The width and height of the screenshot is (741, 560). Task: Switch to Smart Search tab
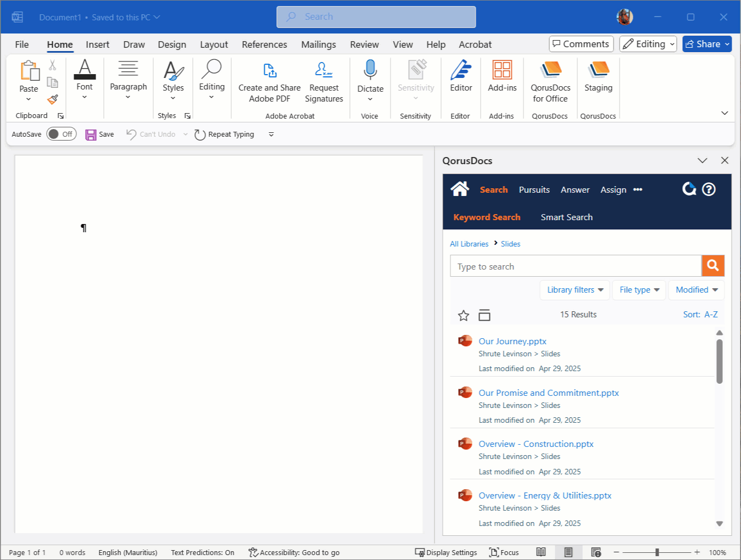tap(566, 217)
